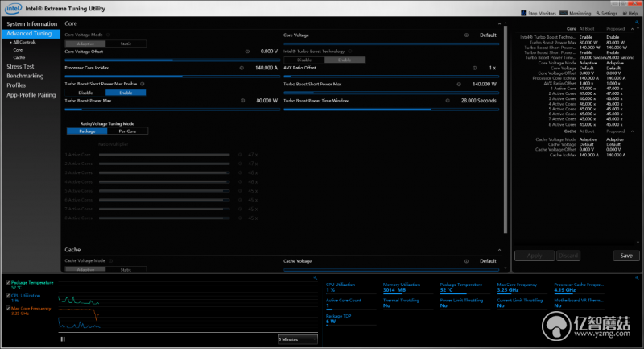Click info icon next to Core Voltage Mode
Viewport: 644px width, 349px height.
pos(109,35)
